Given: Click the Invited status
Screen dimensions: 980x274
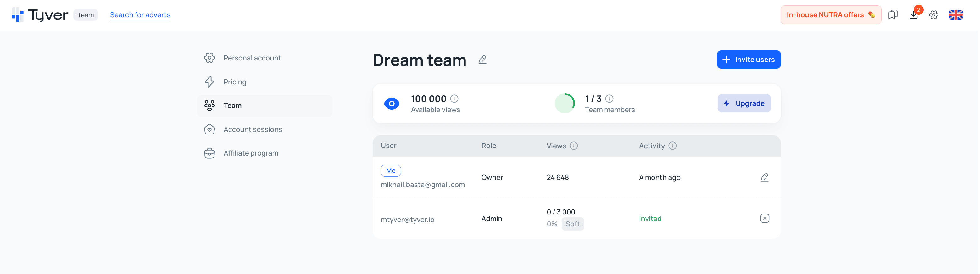Looking at the screenshot, I should point(650,219).
